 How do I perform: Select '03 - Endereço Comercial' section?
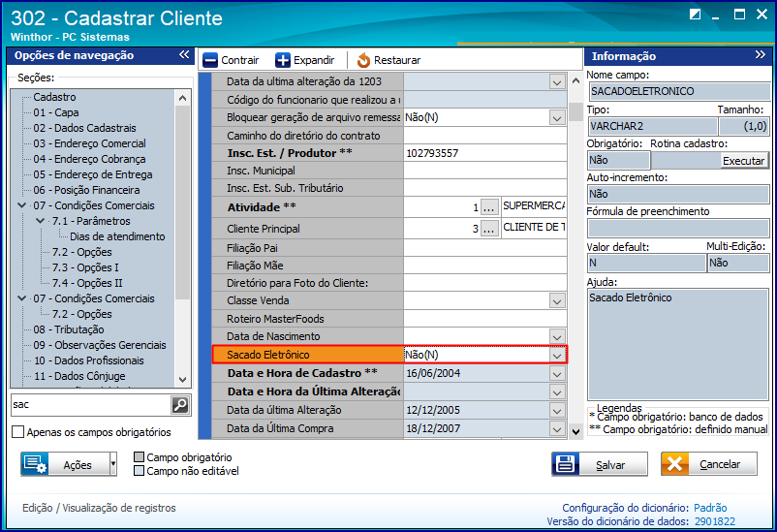90,143
